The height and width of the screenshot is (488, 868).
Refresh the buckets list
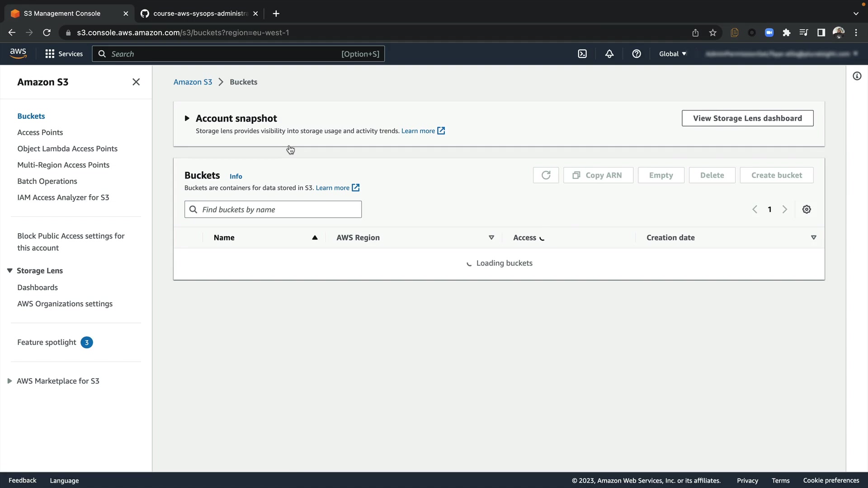(546, 175)
